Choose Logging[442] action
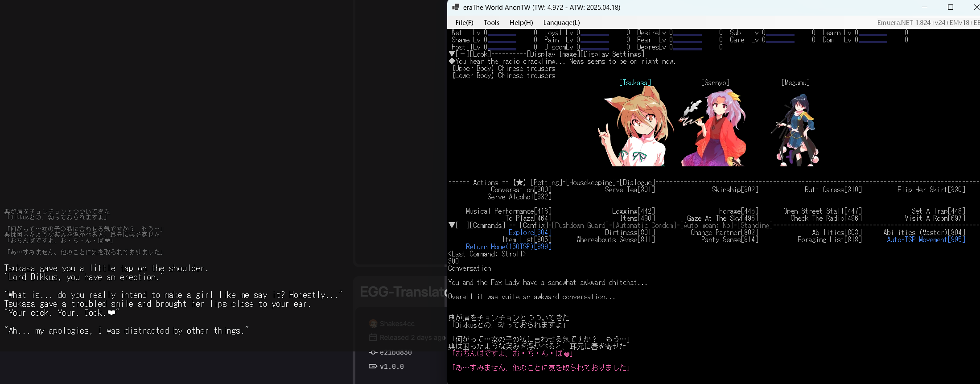 [634, 211]
